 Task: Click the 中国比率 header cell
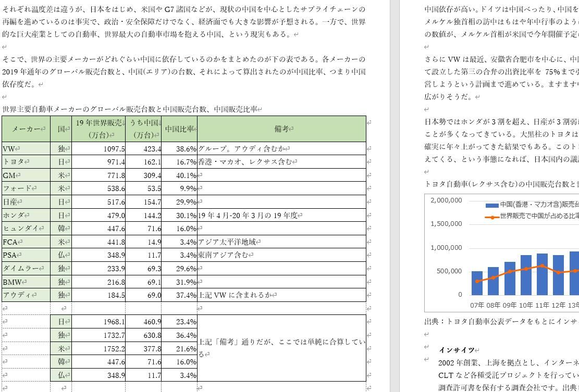point(179,129)
